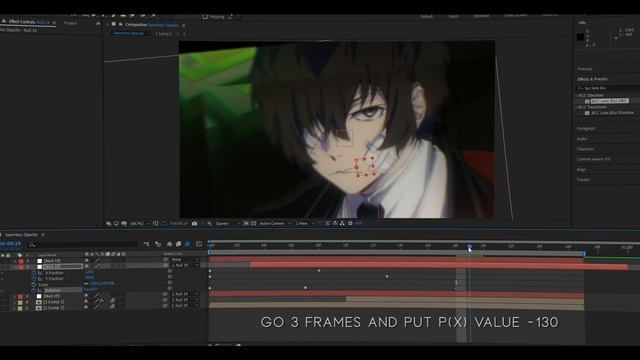Click the timeline button icon in viewer footer
This screenshot has width=640, height=360.
(335, 223)
